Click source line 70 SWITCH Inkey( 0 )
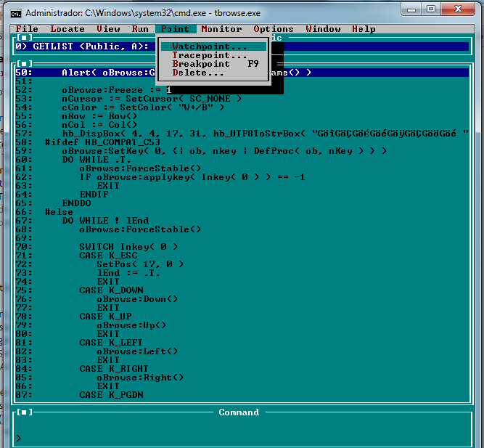The height and width of the screenshot is (448, 484). (128, 247)
